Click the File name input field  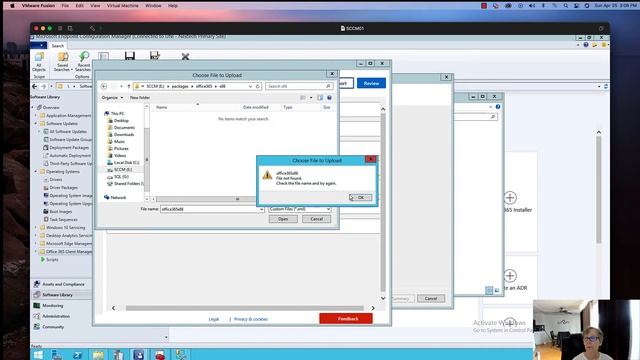[x=210, y=209]
